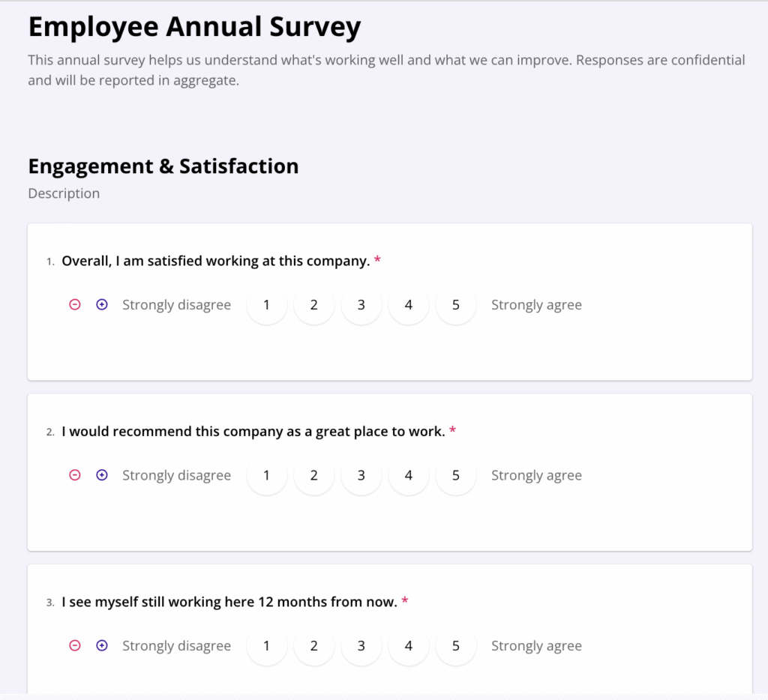Add a rating step in question 2
The image size is (768, 700).
point(102,475)
